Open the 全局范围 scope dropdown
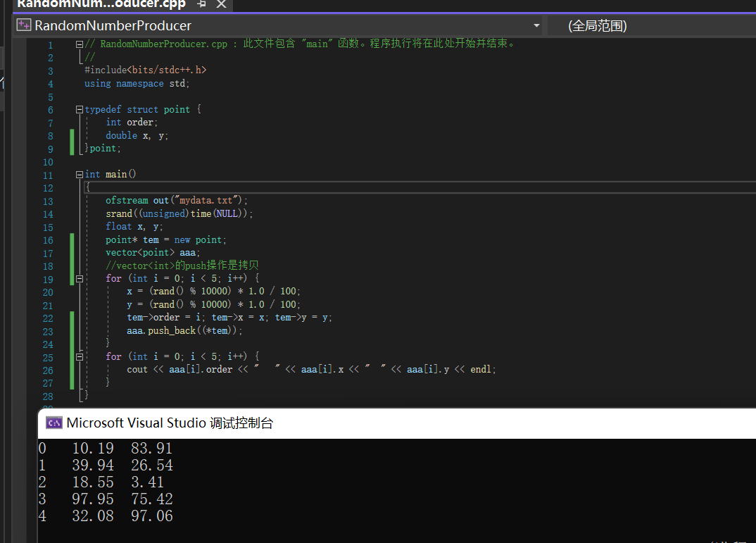The height and width of the screenshot is (543, 756). click(x=598, y=25)
